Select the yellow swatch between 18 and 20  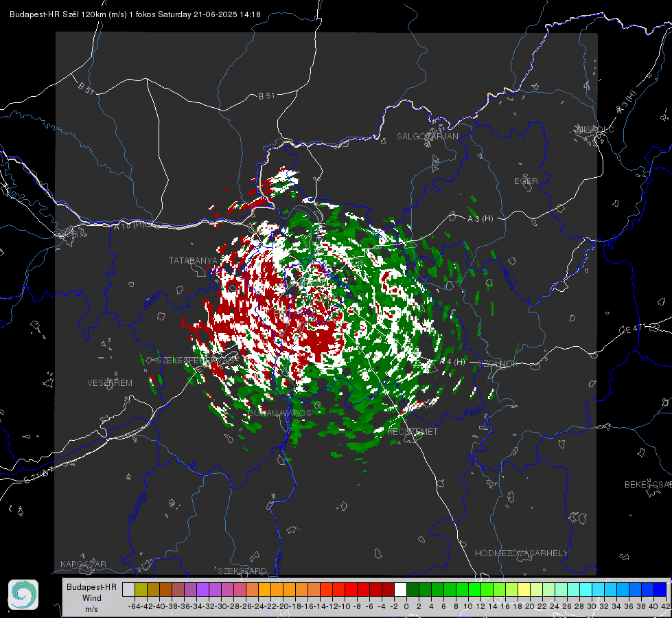524,590
